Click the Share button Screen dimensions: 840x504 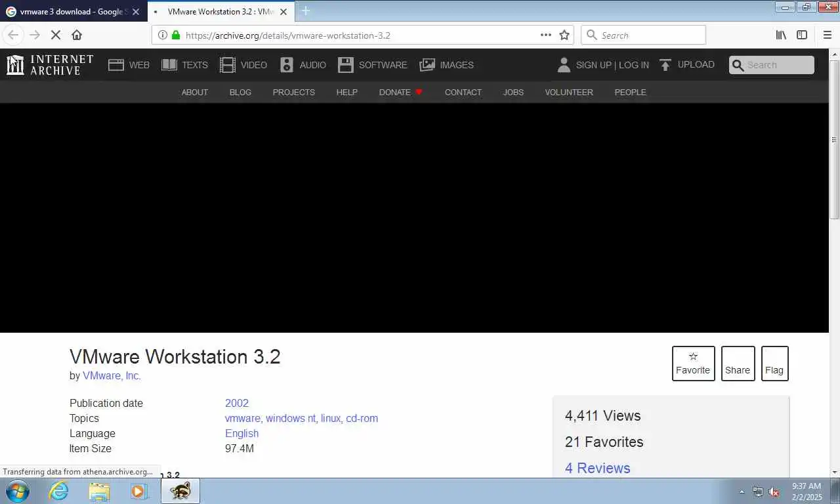click(x=738, y=364)
